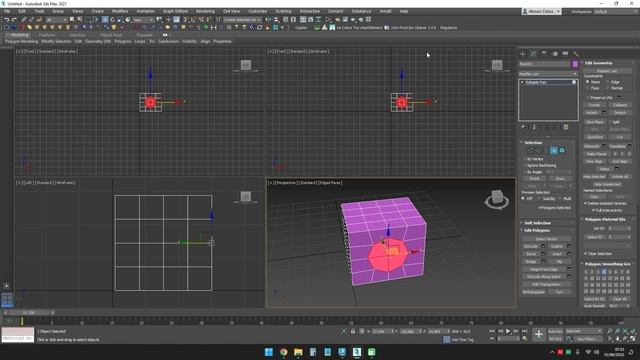The image size is (640, 360).
Task: Toggle Clear Selection checkbox
Action: (586, 253)
